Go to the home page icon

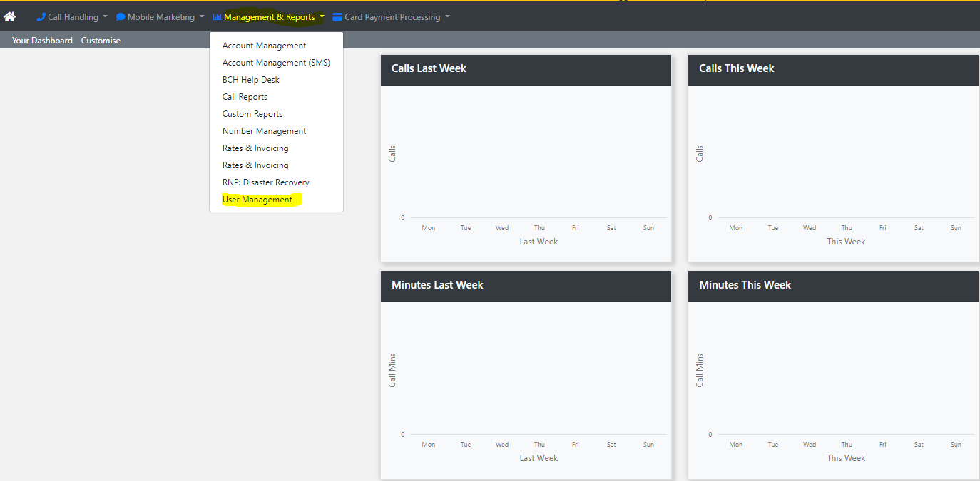point(10,16)
